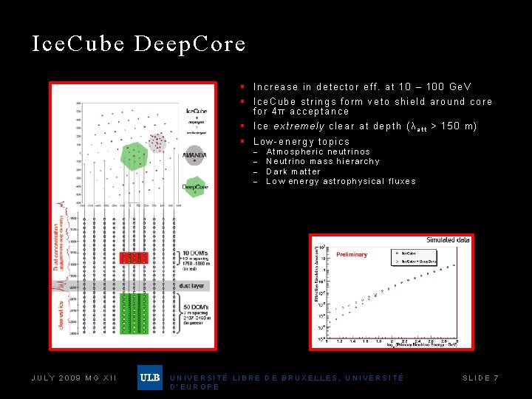The width and height of the screenshot is (532, 399).
Task: Click the green DeepCore hexagon in legend
Action: tap(195, 187)
